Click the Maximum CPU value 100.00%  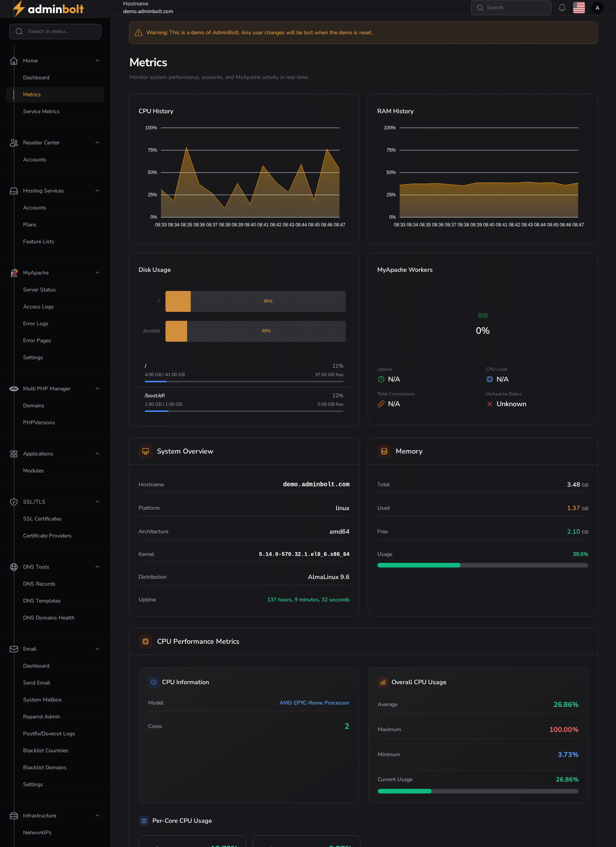[x=564, y=730]
